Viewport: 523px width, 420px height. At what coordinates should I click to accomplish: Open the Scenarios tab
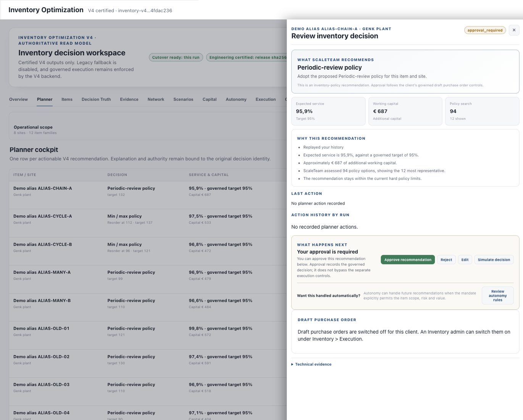[x=183, y=99]
